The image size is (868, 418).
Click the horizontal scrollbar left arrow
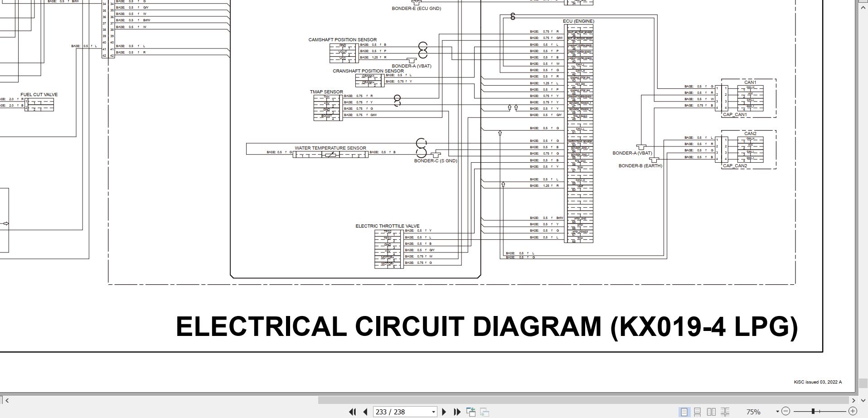click(7, 400)
